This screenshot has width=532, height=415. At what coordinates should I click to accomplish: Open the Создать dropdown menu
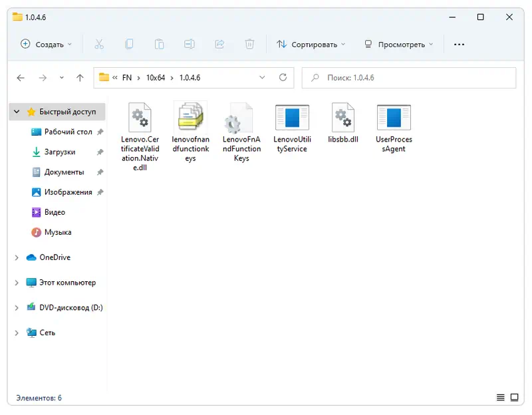tap(46, 45)
